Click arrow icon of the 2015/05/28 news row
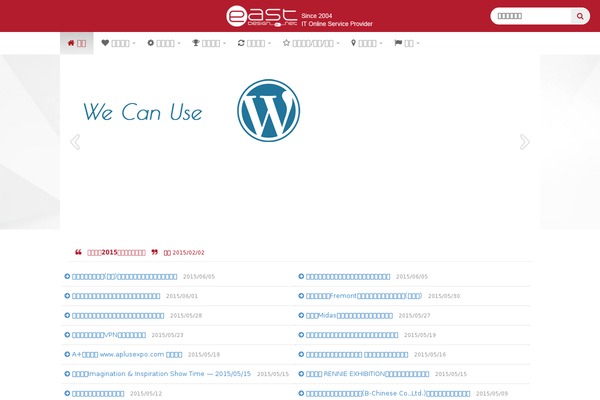600x400 pixels. [x=67, y=315]
